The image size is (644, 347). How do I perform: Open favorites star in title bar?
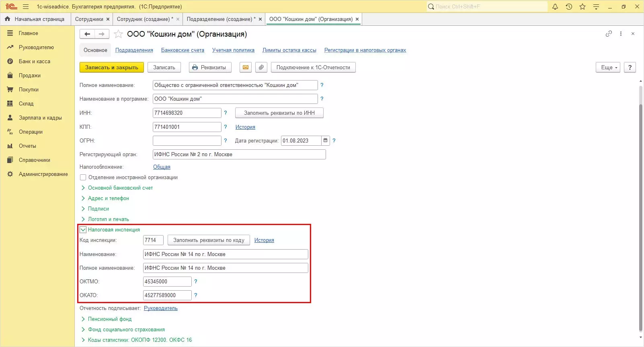[x=582, y=6]
